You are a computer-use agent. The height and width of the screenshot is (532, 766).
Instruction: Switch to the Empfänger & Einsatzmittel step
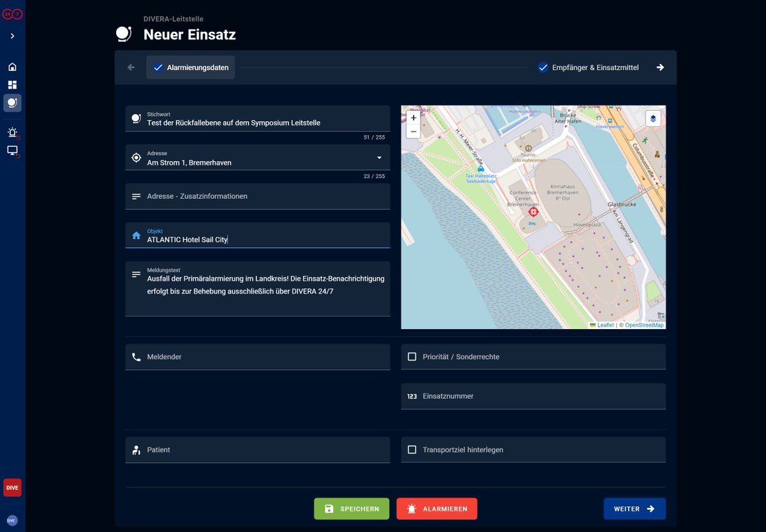tap(588, 68)
